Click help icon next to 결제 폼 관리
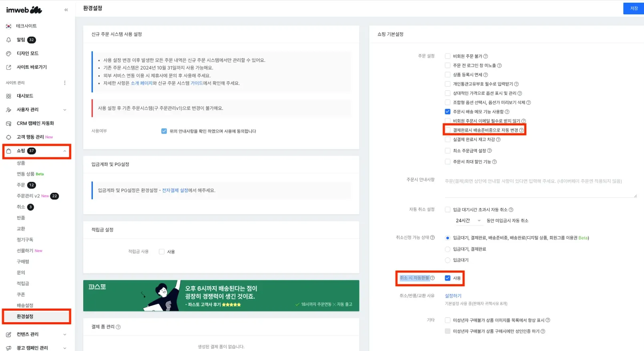 pyautogui.click(x=118, y=327)
